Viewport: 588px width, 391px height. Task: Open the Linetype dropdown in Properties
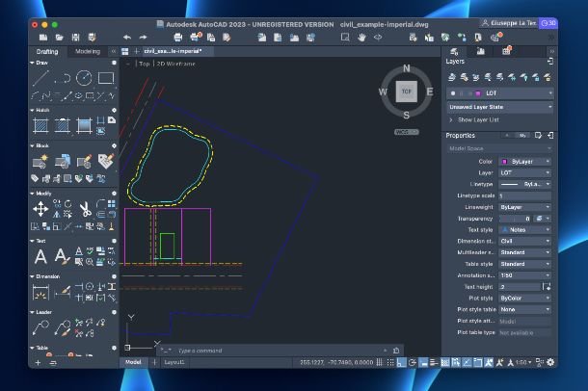pos(525,184)
